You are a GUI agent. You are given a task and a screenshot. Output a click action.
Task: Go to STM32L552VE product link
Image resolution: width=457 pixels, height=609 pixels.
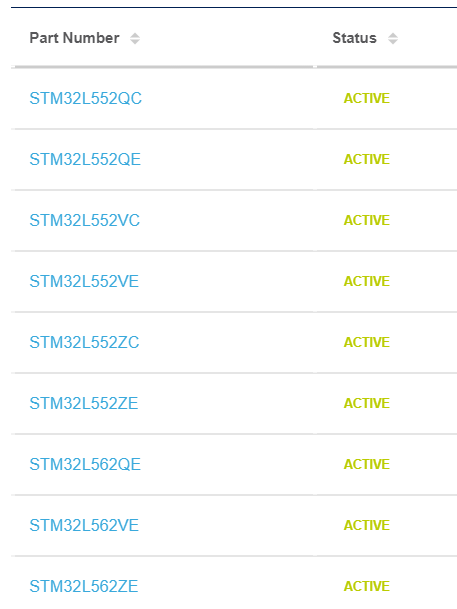point(84,281)
